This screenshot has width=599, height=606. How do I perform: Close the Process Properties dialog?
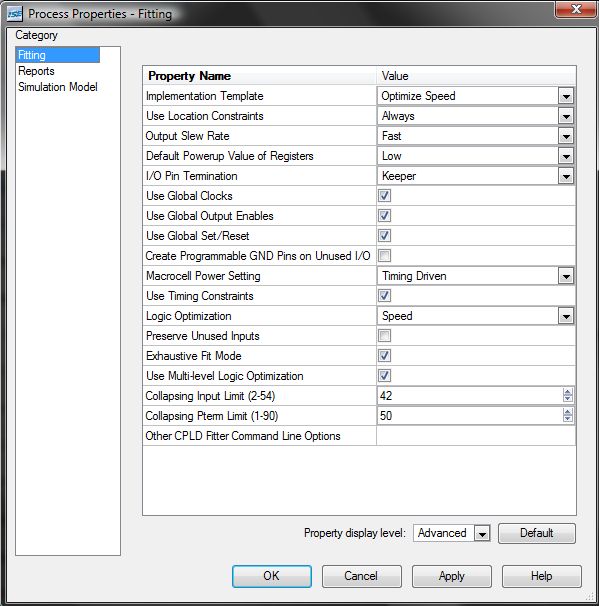tap(576, 9)
